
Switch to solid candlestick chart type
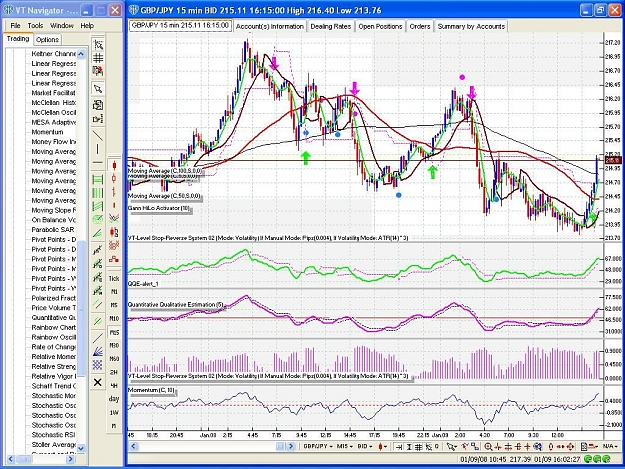(x=114, y=165)
